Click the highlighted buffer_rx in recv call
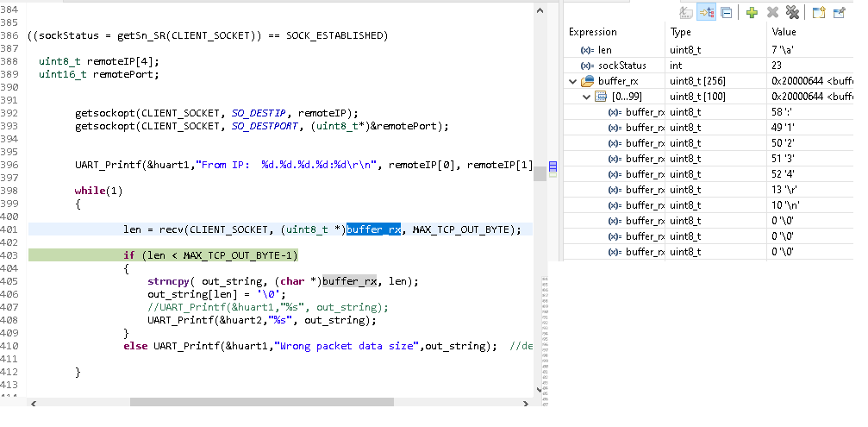The height and width of the screenshot is (427, 868). [373, 229]
